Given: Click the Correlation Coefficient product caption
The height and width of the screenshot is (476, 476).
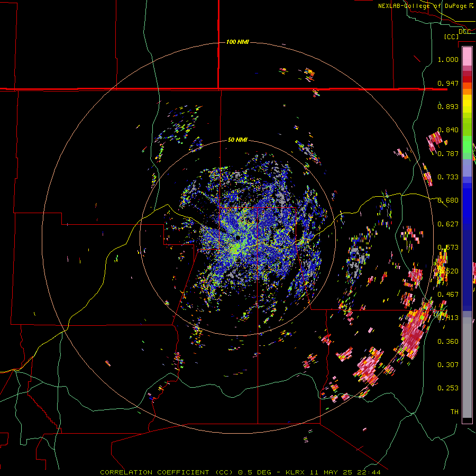Looking at the screenshot, I should coord(240,472).
